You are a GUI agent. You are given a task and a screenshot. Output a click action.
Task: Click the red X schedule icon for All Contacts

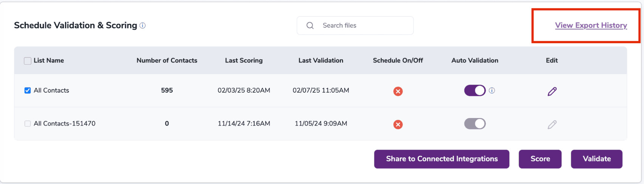[398, 91]
